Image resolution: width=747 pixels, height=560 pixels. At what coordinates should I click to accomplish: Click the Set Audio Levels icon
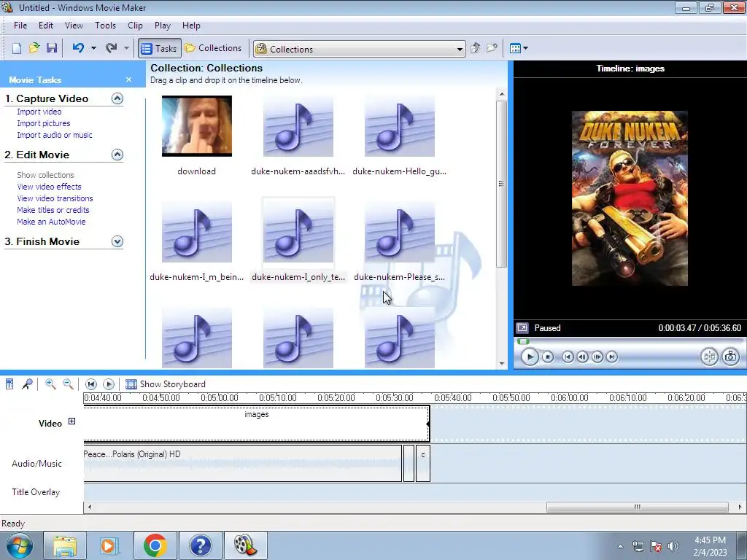[x=9, y=384]
